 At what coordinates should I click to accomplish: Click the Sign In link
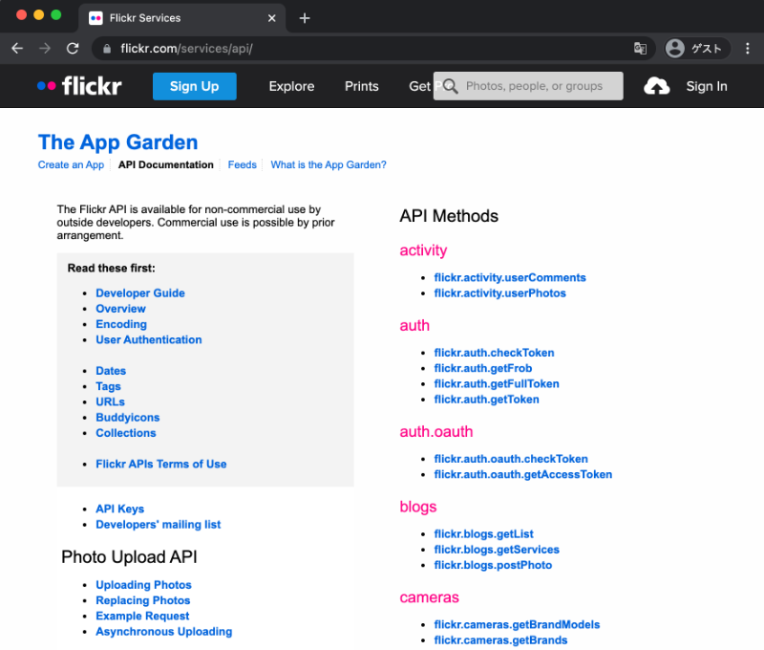coord(706,86)
